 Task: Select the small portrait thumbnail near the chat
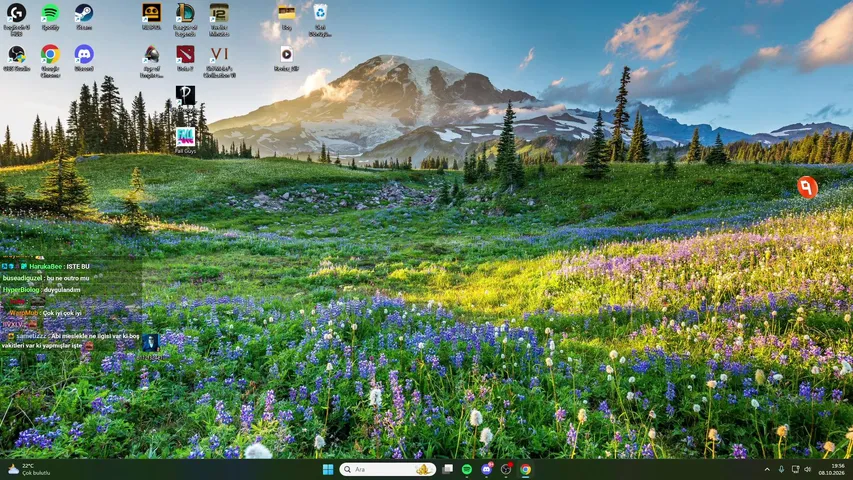[151, 343]
